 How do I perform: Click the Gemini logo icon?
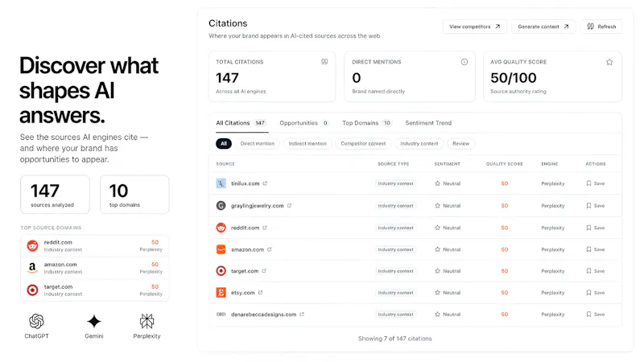94,321
